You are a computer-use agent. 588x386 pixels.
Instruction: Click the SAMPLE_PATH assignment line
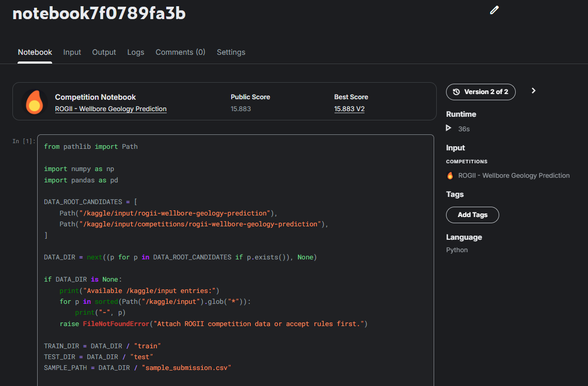137,368
